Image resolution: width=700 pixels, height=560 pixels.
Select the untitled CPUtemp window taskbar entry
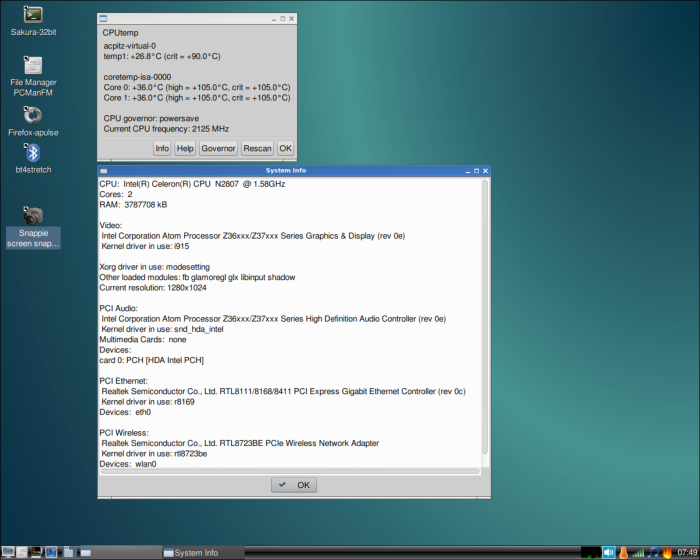click(121, 553)
